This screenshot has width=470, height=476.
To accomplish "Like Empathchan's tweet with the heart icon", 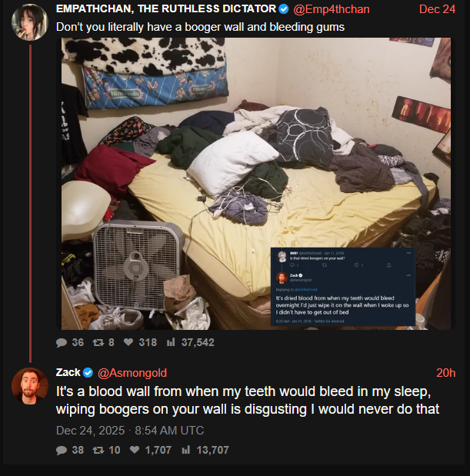I will coord(128,342).
